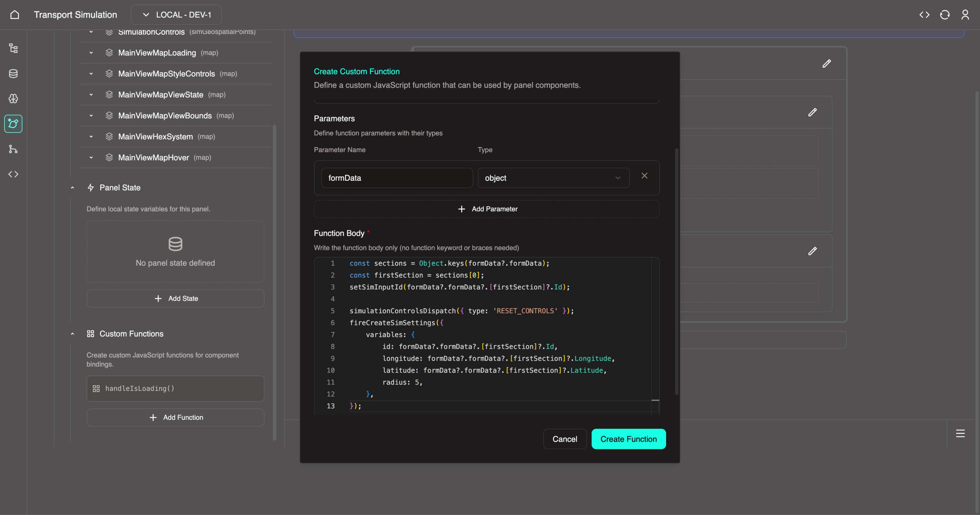The width and height of the screenshot is (980, 515).
Task: Open the database sidebar icon
Action: tap(13, 73)
